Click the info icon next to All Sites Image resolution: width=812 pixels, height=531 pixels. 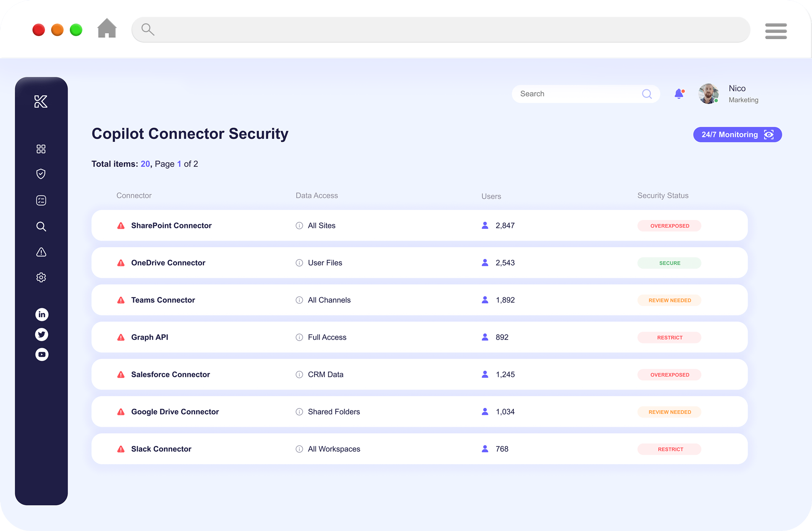coord(299,226)
